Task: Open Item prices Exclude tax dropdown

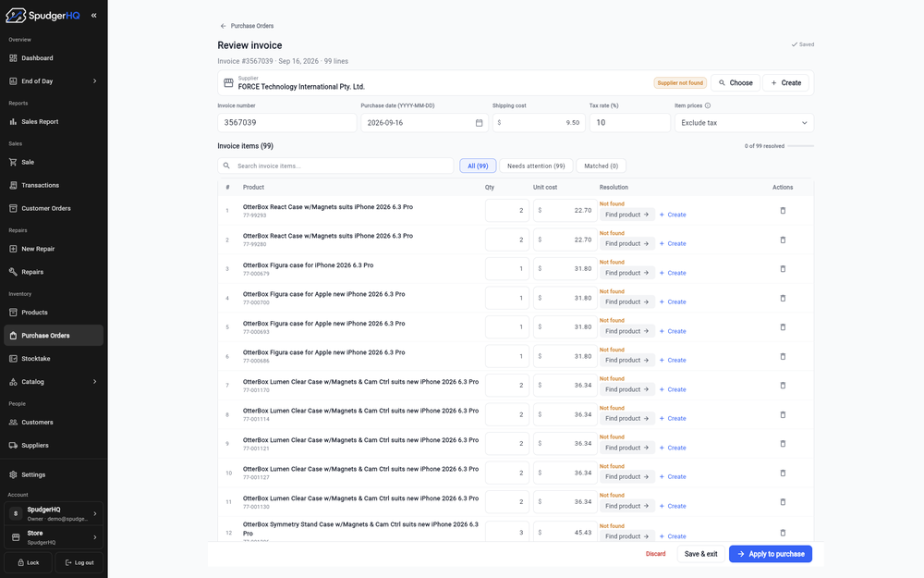Action: pos(744,123)
